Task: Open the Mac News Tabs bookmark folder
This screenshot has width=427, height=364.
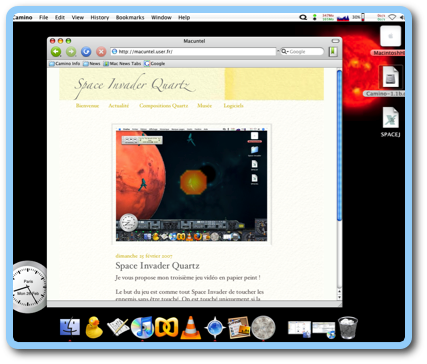Action: (x=122, y=64)
